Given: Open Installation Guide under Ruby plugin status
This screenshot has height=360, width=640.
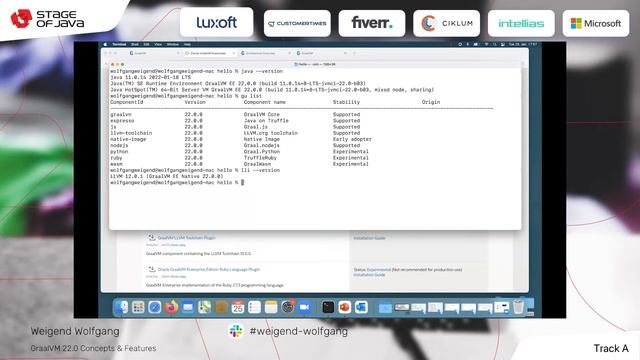Looking at the screenshot, I should 369,275.
